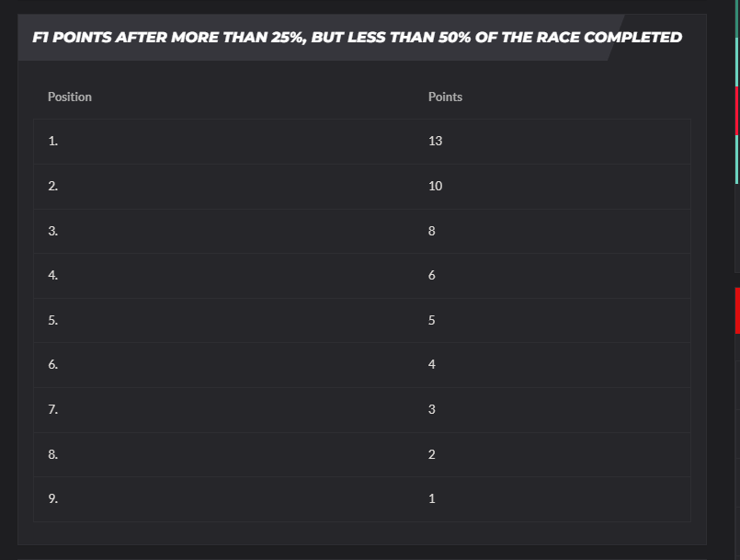Click the 10 points value
This screenshot has height=560, width=740.
pyautogui.click(x=435, y=186)
